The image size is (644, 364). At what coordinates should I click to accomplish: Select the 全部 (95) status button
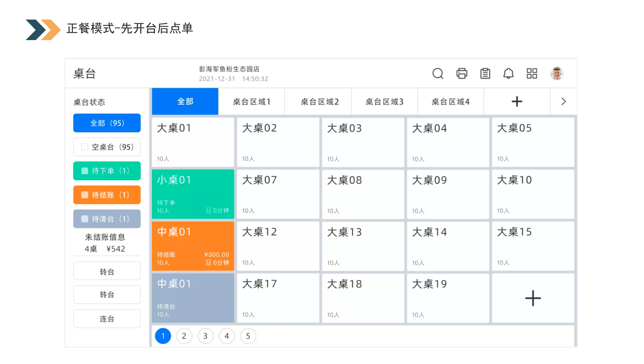(107, 123)
